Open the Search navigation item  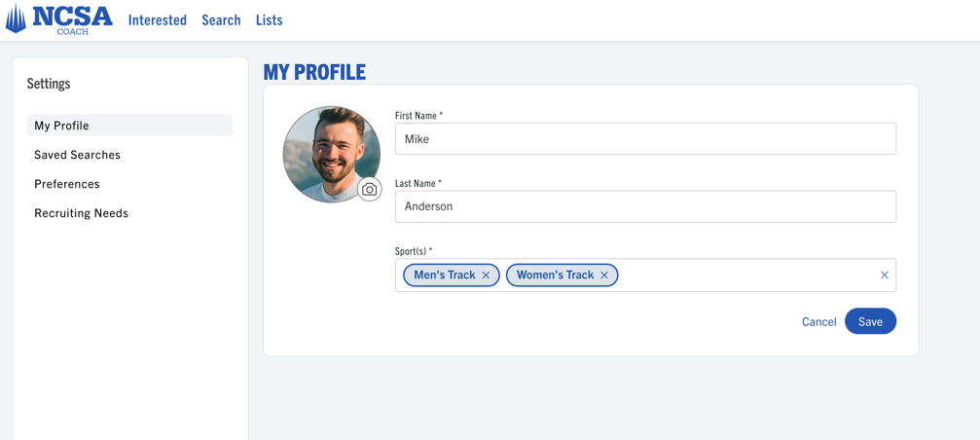[x=221, y=20]
